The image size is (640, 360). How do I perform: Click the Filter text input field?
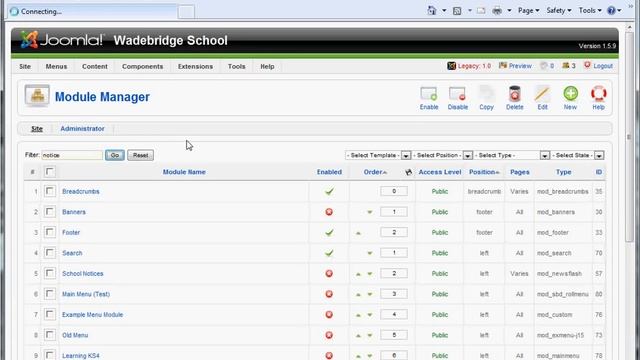(72, 155)
